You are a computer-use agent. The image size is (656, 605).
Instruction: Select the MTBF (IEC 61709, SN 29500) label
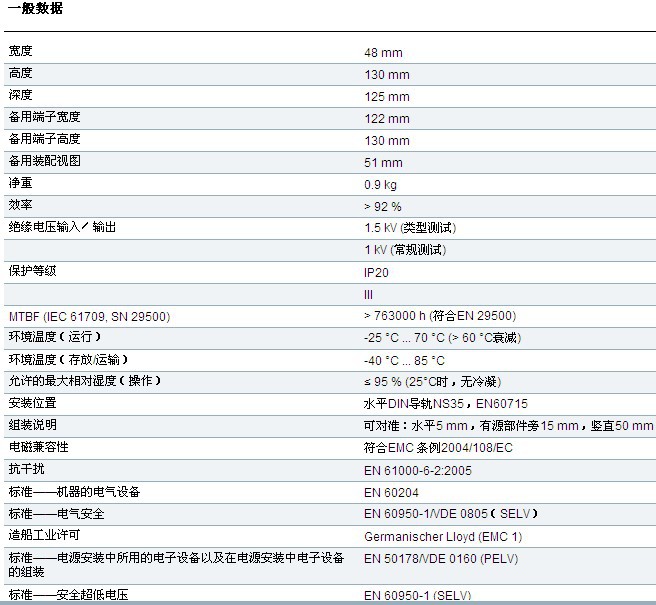pyautogui.click(x=89, y=317)
